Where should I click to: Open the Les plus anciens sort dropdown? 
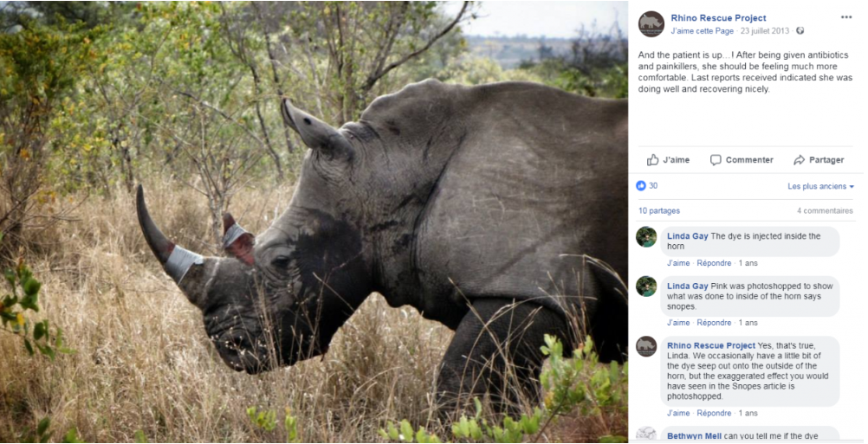coord(820,186)
